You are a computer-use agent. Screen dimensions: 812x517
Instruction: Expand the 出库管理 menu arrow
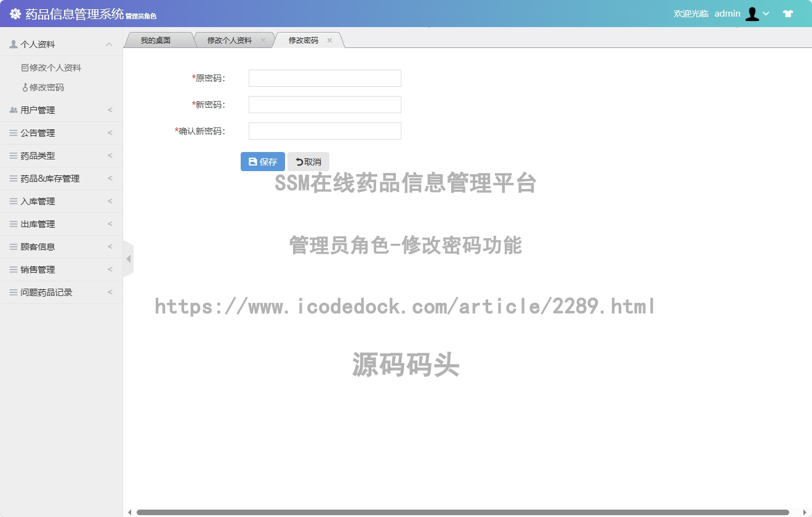(x=110, y=224)
